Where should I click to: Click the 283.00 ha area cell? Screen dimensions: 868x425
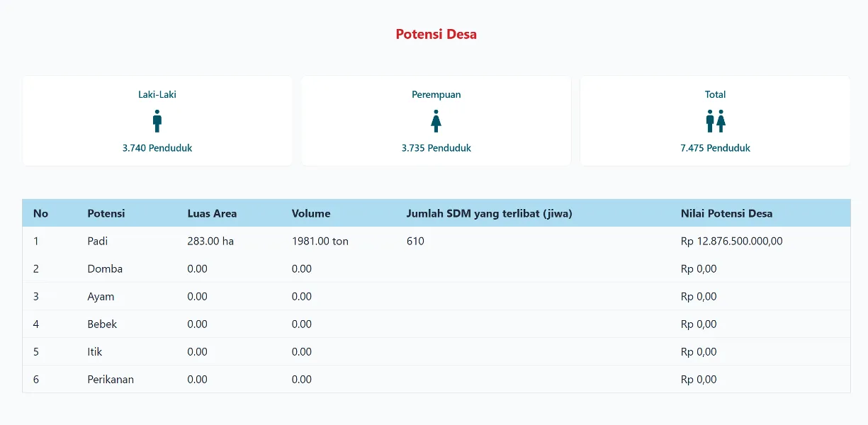(210, 241)
